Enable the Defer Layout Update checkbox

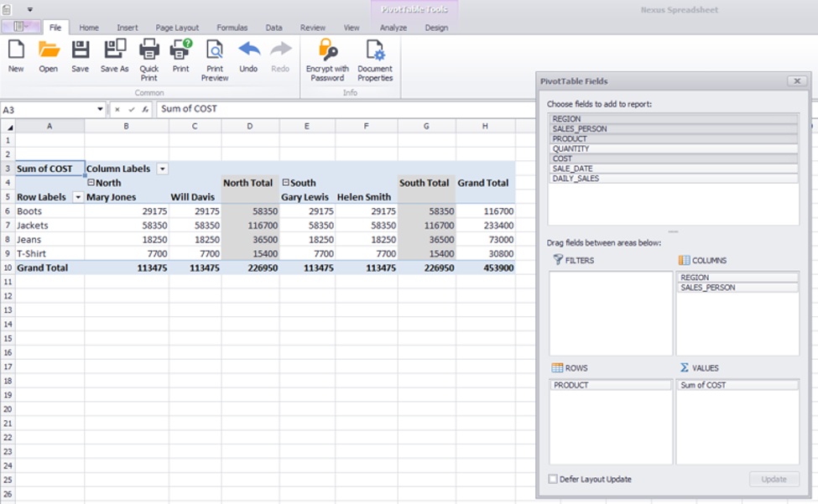coord(553,479)
